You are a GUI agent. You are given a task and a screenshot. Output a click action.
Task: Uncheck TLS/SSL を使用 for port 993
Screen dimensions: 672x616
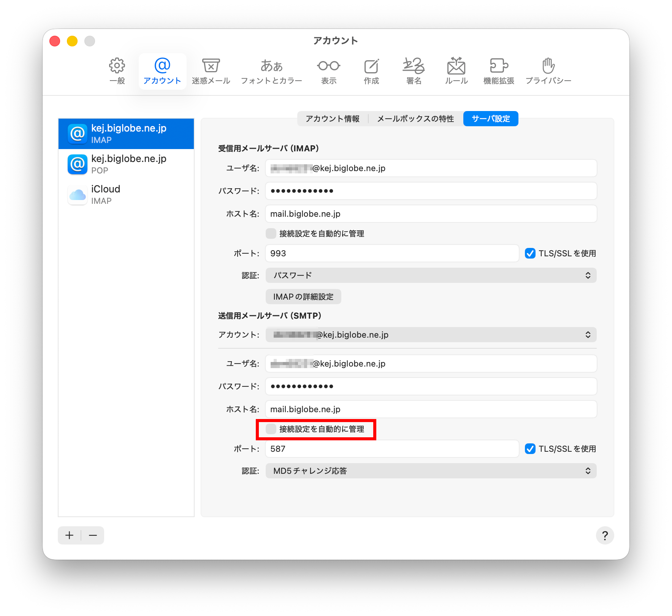pyautogui.click(x=530, y=253)
